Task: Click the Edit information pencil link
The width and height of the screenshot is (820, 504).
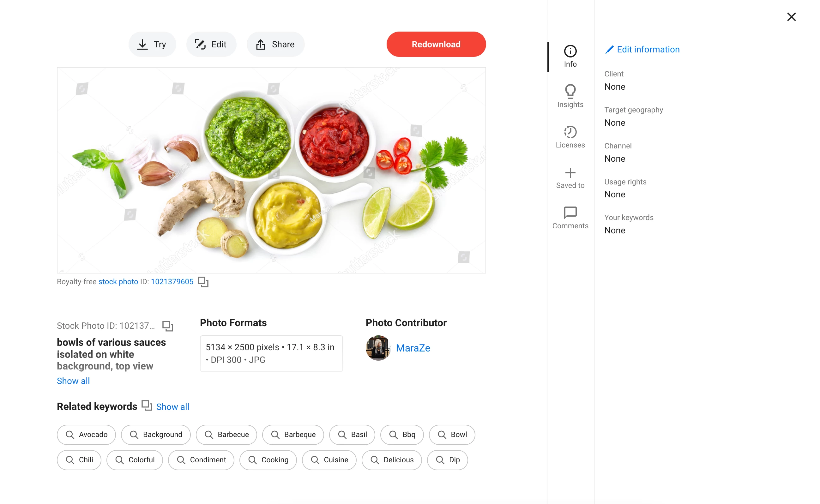Action: [x=642, y=49]
